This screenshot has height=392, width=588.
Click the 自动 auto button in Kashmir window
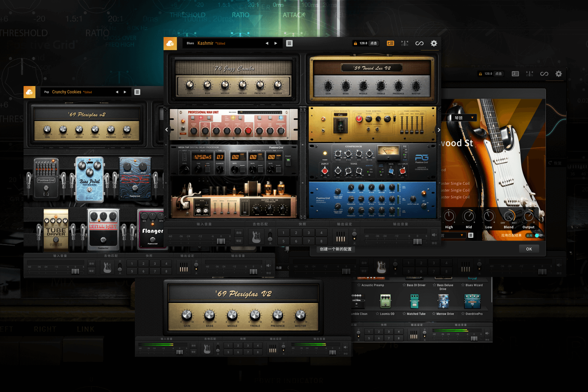coord(239,233)
